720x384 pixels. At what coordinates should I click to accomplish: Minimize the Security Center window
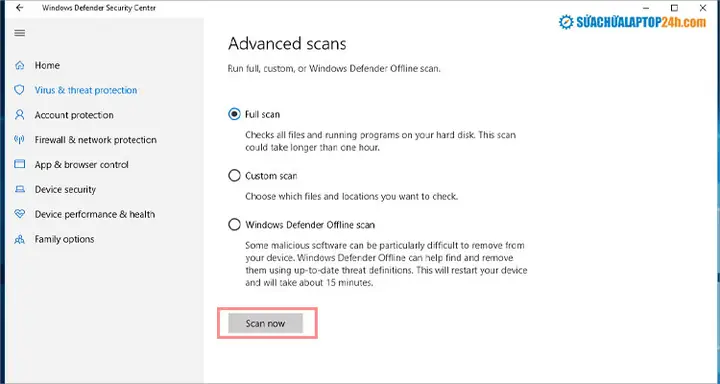(x=646, y=8)
